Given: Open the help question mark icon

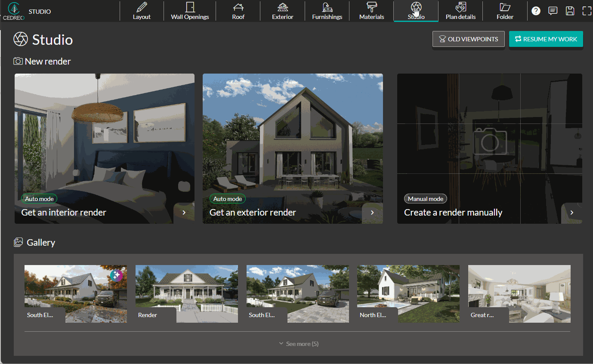Looking at the screenshot, I should pos(536,11).
